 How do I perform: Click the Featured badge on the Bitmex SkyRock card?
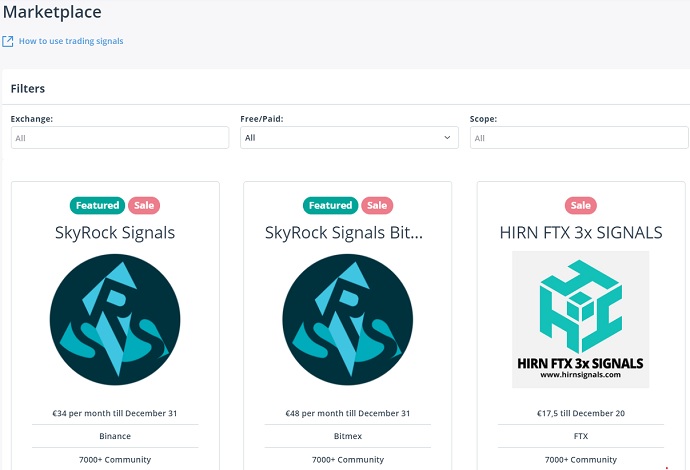pyautogui.click(x=330, y=205)
